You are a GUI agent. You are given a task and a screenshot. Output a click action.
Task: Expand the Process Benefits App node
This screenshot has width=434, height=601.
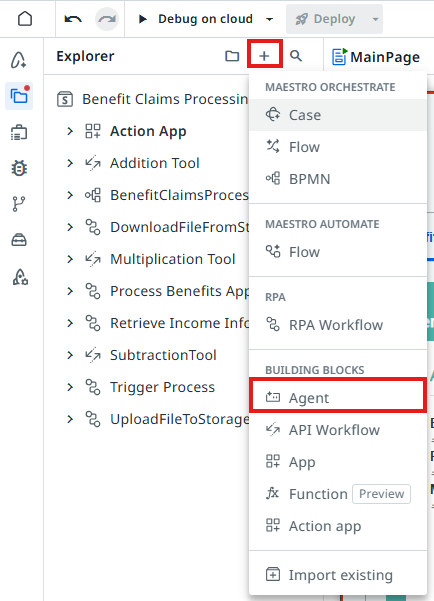tap(70, 291)
